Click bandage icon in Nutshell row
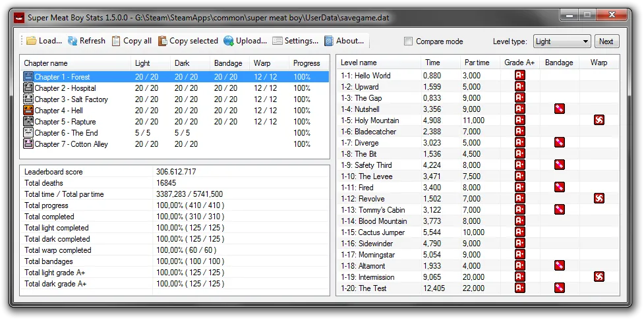Screen dimensions: 644x320 559,109
